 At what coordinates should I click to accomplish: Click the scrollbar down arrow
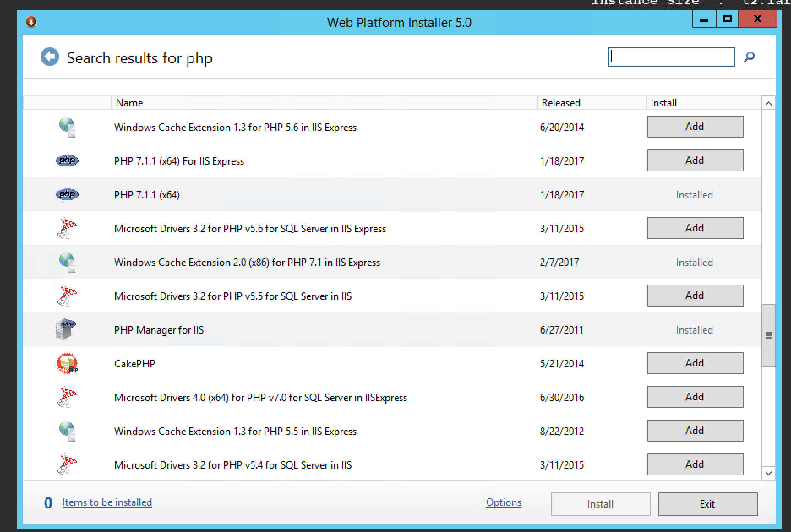point(768,473)
